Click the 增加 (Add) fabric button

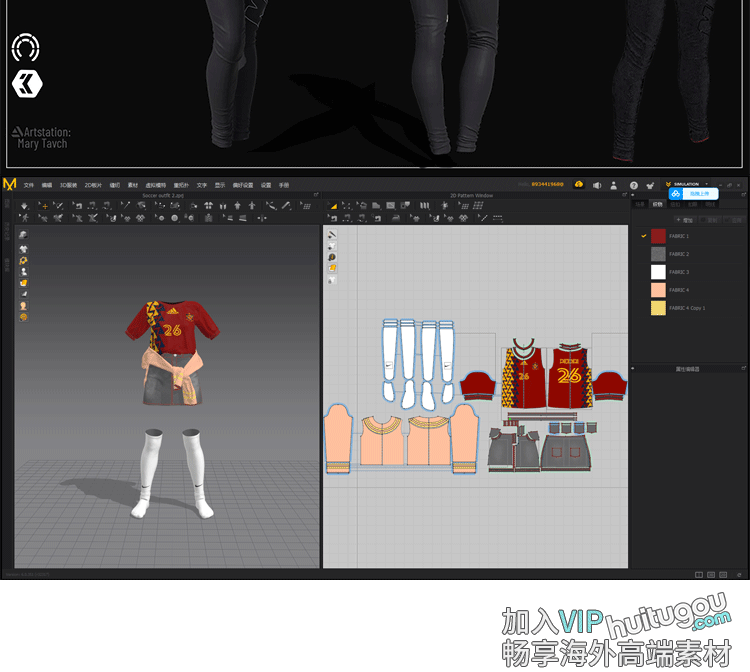click(x=686, y=219)
